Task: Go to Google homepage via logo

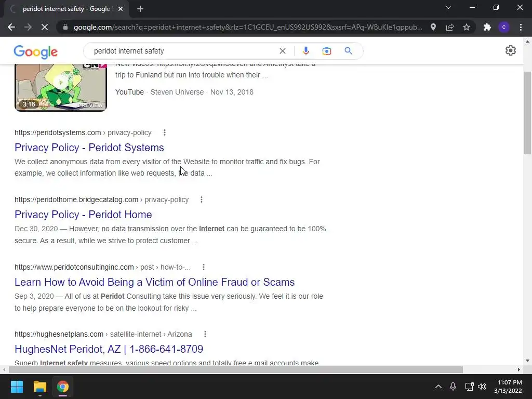Action: (x=36, y=51)
